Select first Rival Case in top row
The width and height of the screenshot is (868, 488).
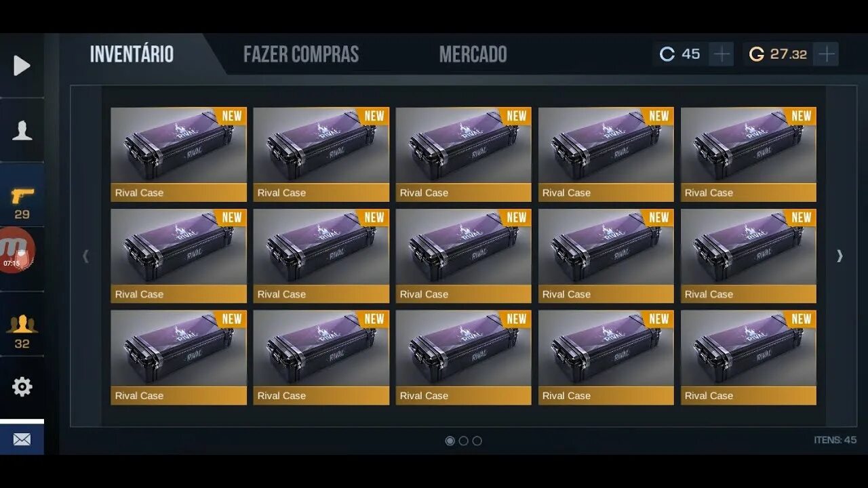pos(179,155)
